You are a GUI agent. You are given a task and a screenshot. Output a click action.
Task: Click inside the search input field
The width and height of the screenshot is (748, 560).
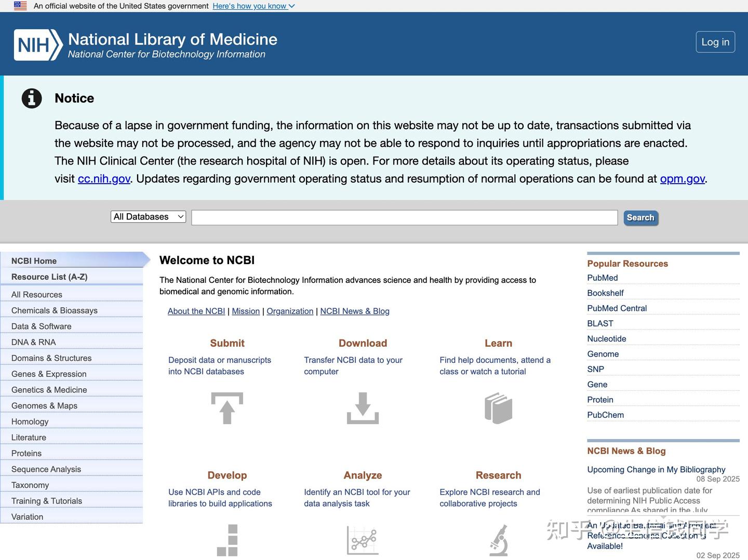pos(404,217)
